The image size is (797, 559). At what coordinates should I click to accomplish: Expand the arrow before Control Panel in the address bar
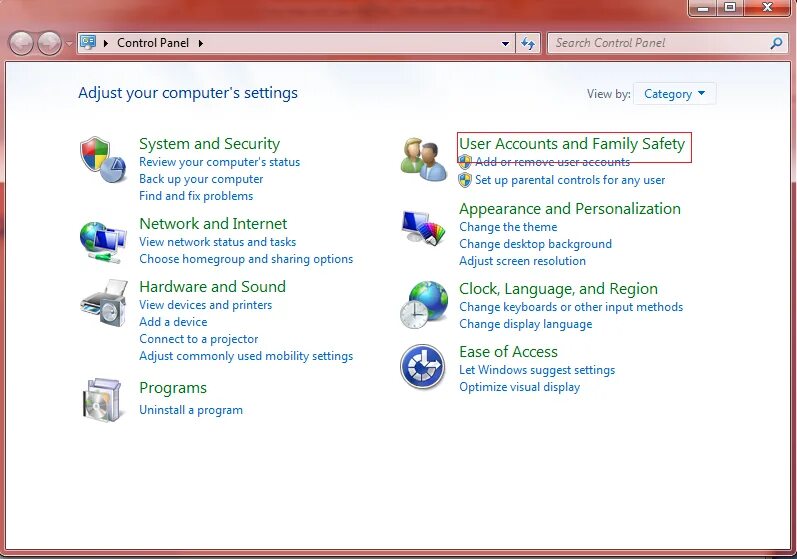106,44
